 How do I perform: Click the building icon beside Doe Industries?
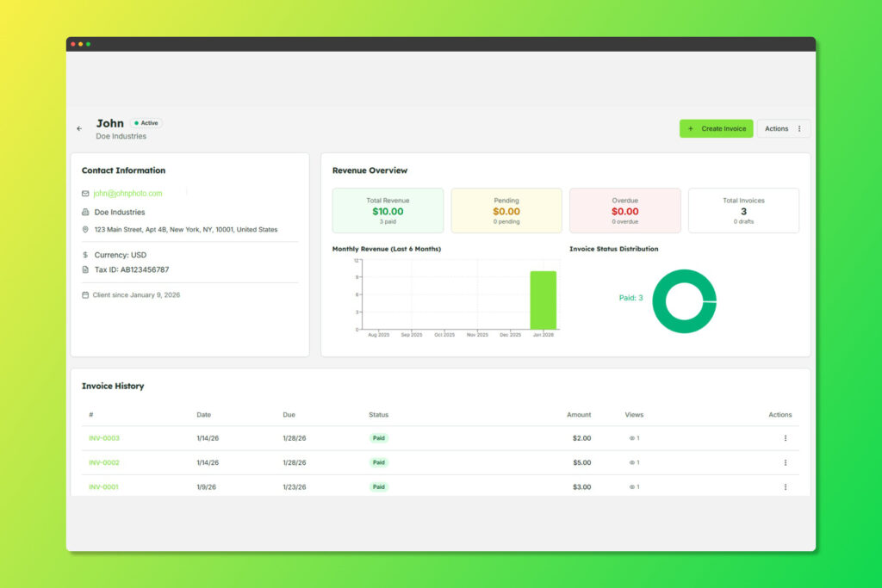click(x=85, y=213)
